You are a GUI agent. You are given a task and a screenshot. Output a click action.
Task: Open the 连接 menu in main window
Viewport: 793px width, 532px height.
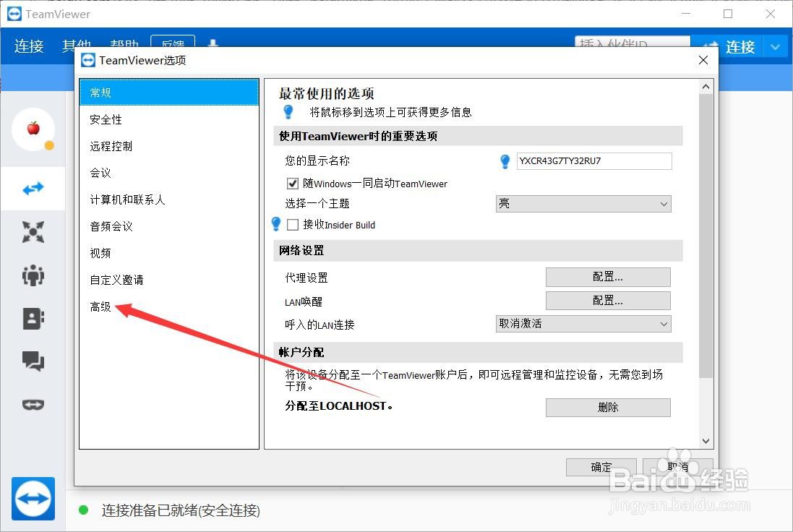click(x=29, y=46)
